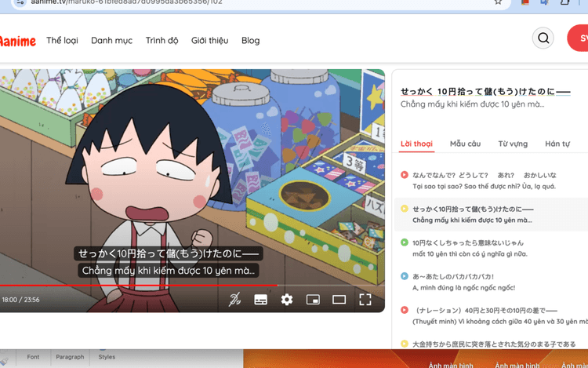Image resolution: width=588 pixels, height=368 pixels.
Task: Enter fullscreen video mode
Action: tap(365, 300)
